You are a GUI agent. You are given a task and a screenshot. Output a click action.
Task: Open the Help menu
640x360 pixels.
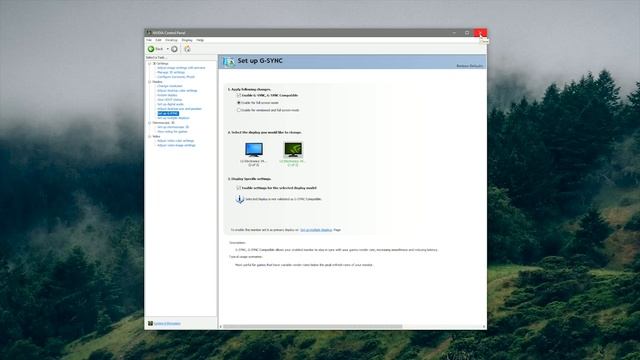(200, 40)
